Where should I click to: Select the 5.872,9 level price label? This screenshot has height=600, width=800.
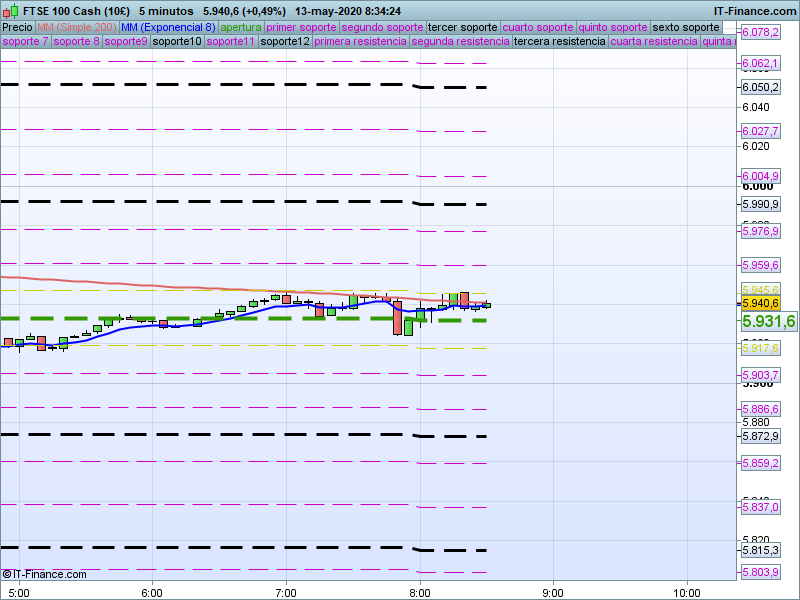(760, 436)
